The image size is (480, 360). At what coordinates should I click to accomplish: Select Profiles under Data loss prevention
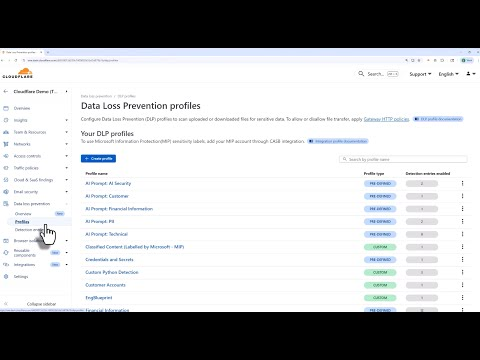(x=22, y=222)
